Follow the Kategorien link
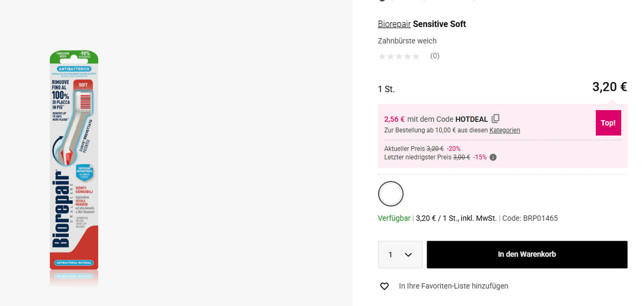644x306 pixels. coord(504,130)
